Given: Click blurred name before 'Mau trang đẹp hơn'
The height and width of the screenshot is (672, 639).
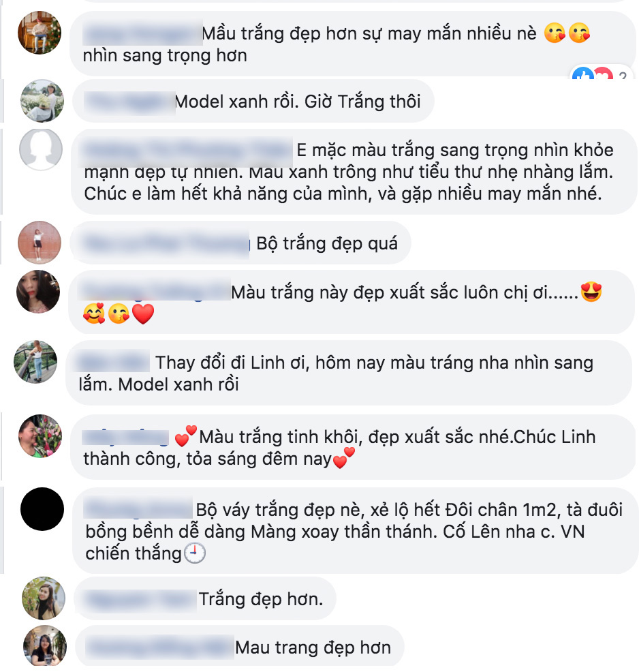Looking at the screenshot, I should tap(160, 647).
